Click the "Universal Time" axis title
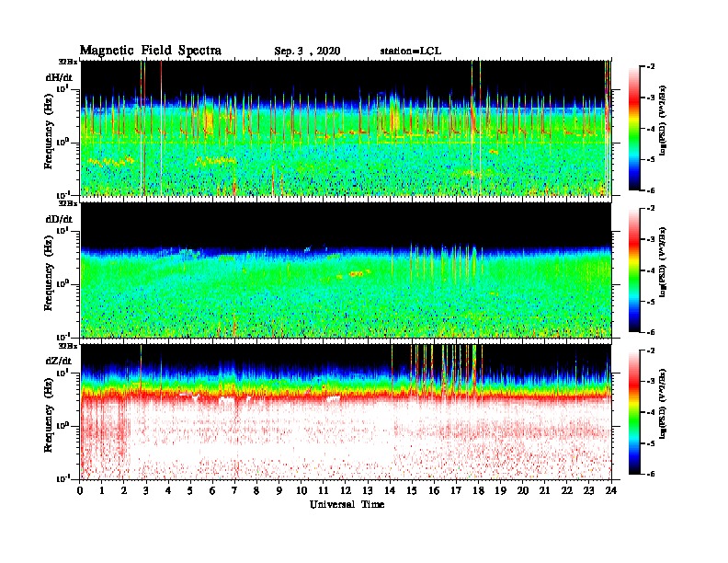The height and width of the screenshot is (563, 728). coord(347,504)
